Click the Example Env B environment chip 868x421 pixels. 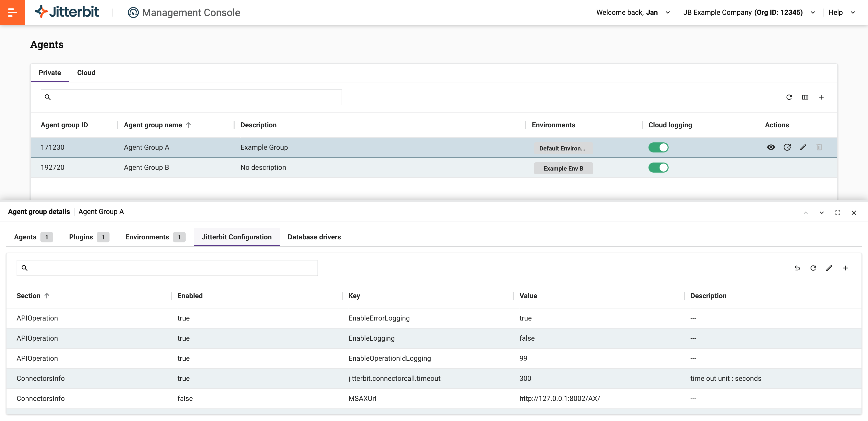tap(563, 169)
